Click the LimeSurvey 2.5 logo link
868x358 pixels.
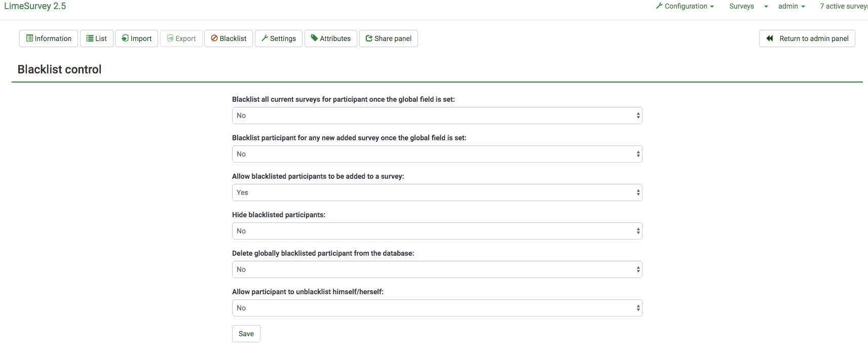click(x=35, y=6)
